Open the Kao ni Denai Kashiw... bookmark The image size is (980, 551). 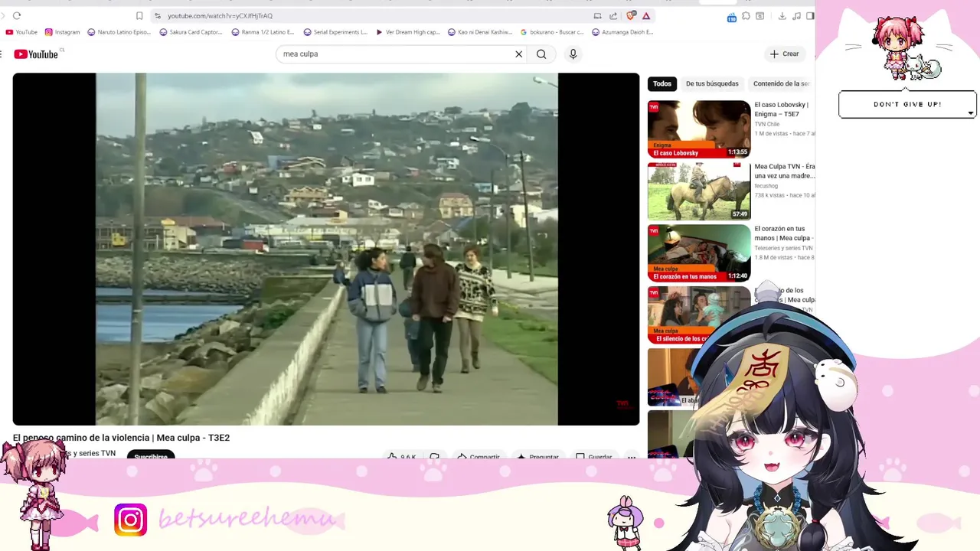pyautogui.click(x=480, y=32)
